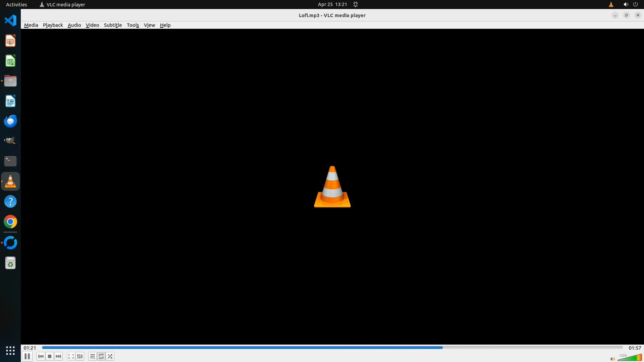Skip to next media in playlist
This screenshot has width=644, height=362.
[58, 356]
